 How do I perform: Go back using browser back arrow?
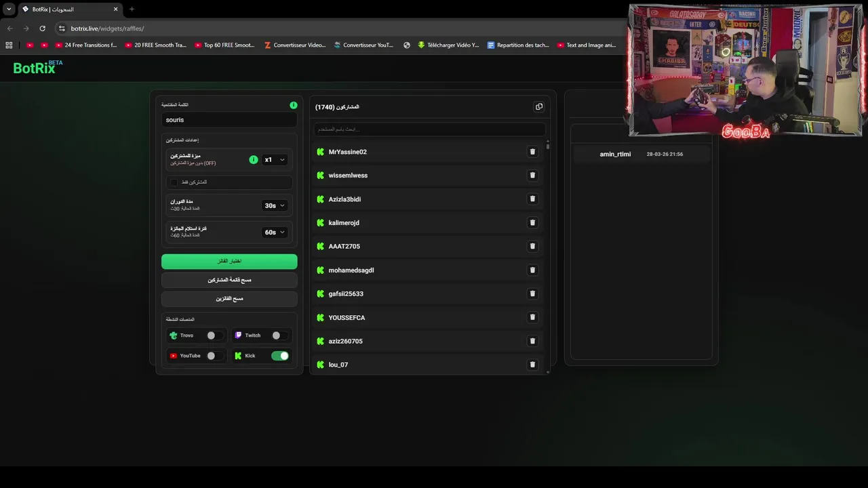point(9,28)
